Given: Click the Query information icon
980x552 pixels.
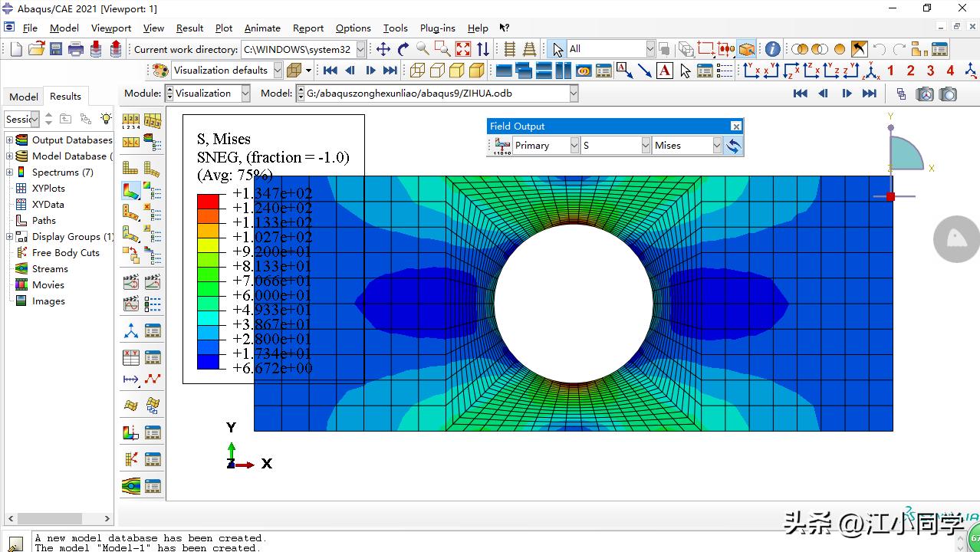Looking at the screenshot, I should [x=772, y=49].
